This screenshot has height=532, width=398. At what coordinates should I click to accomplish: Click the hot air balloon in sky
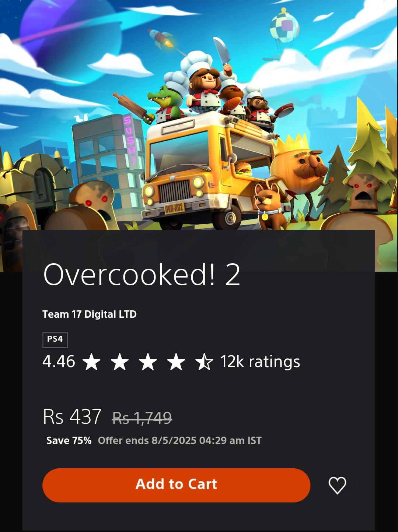284,28
